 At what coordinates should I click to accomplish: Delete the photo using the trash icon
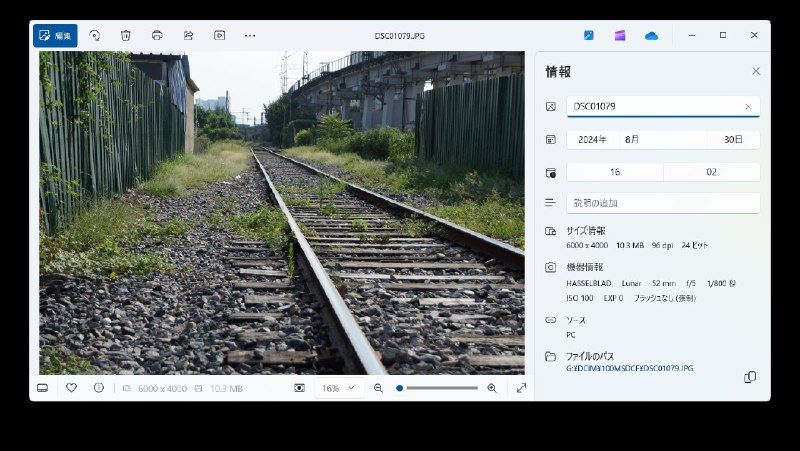tap(126, 36)
